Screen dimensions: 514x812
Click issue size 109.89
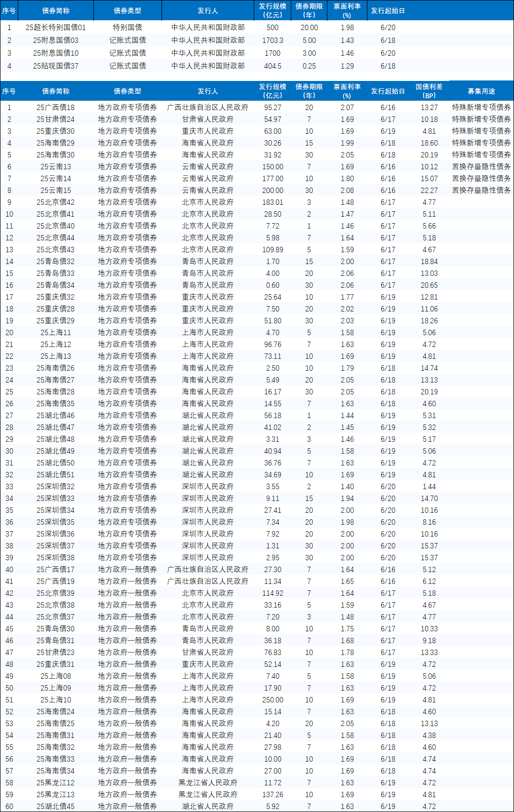(x=273, y=250)
